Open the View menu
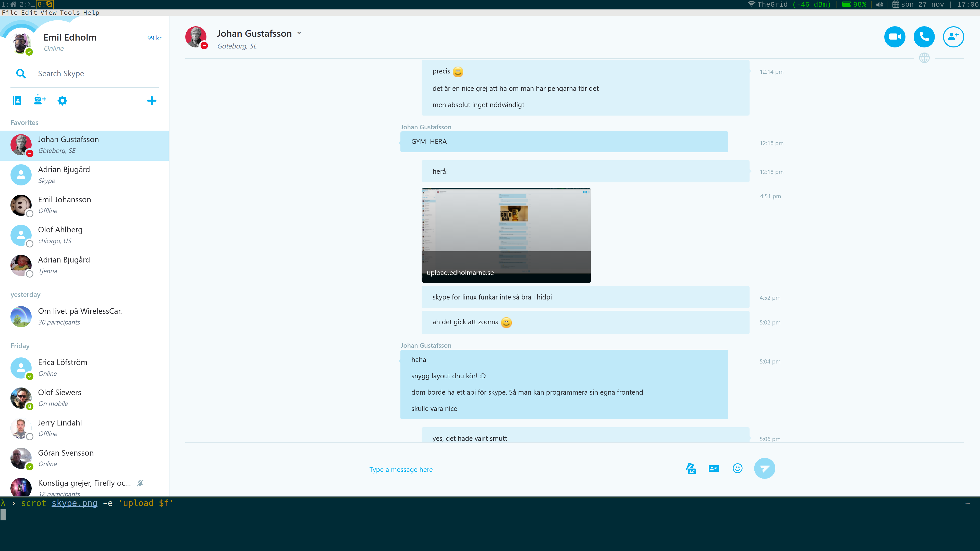Screen dimensions: 980x551 click(x=48, y=12)
